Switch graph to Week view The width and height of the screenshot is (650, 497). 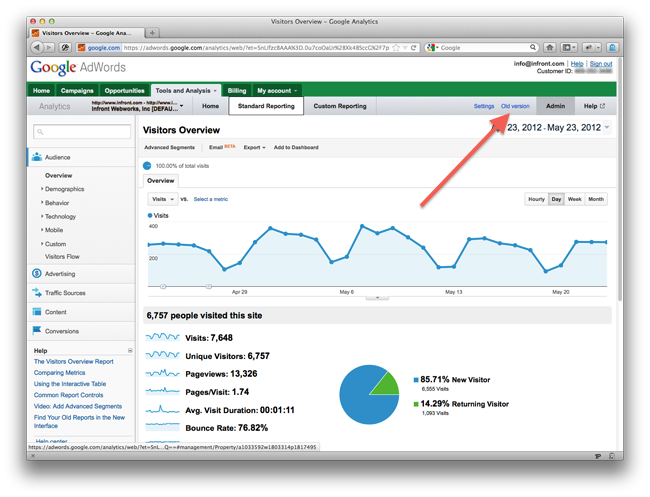coord(574,199)
